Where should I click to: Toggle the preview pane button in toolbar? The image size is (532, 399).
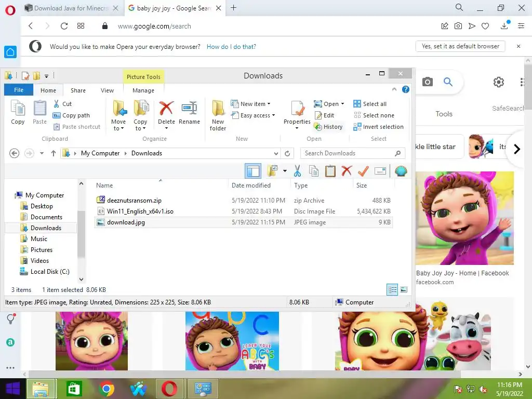coord(253,171)
